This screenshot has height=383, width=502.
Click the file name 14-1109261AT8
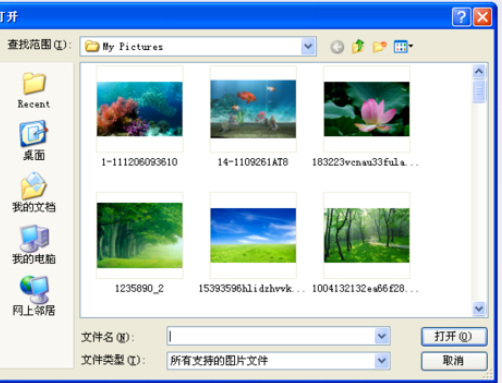tap(253, 162)
